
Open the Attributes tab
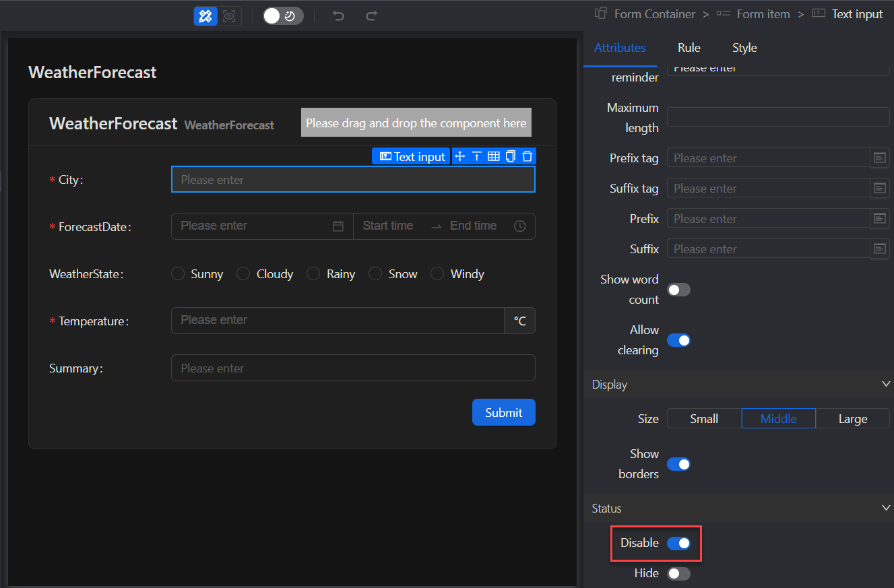(620, 48)
